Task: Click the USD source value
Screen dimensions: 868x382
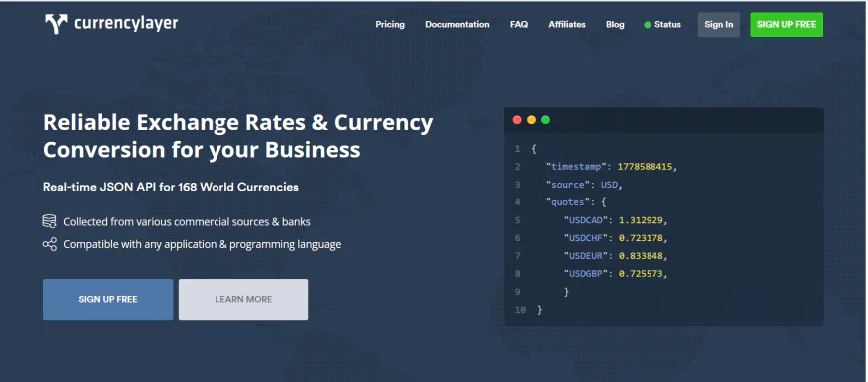Action: click(x=609, y=185)
